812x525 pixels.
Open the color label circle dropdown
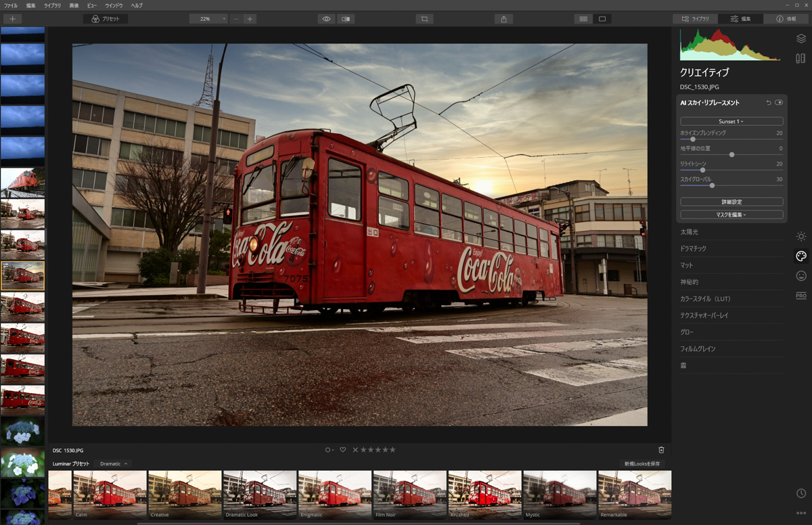coord(330,450)
